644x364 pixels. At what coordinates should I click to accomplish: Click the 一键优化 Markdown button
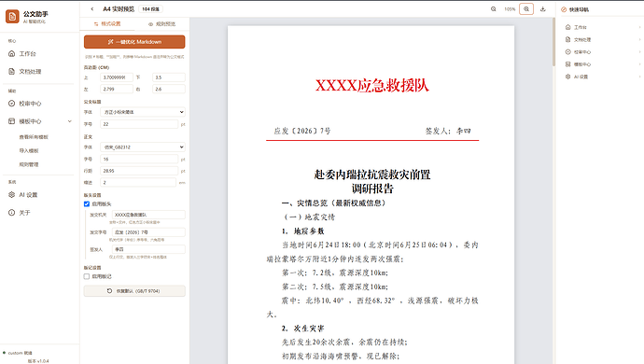[134, 42]
